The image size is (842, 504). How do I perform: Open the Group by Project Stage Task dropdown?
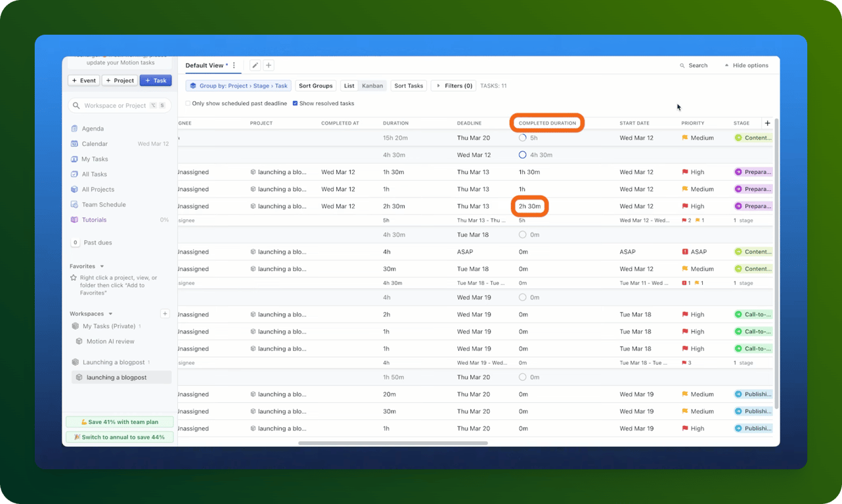(238, 86)
